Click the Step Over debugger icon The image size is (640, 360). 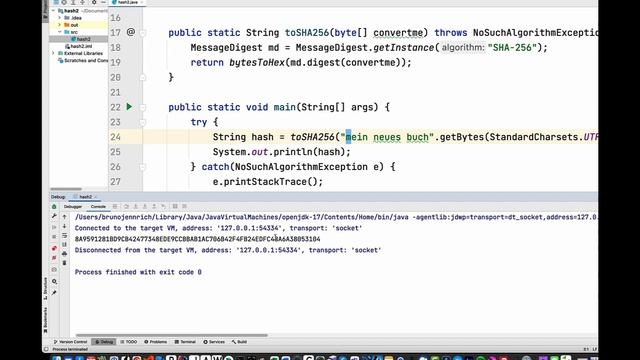126,207
